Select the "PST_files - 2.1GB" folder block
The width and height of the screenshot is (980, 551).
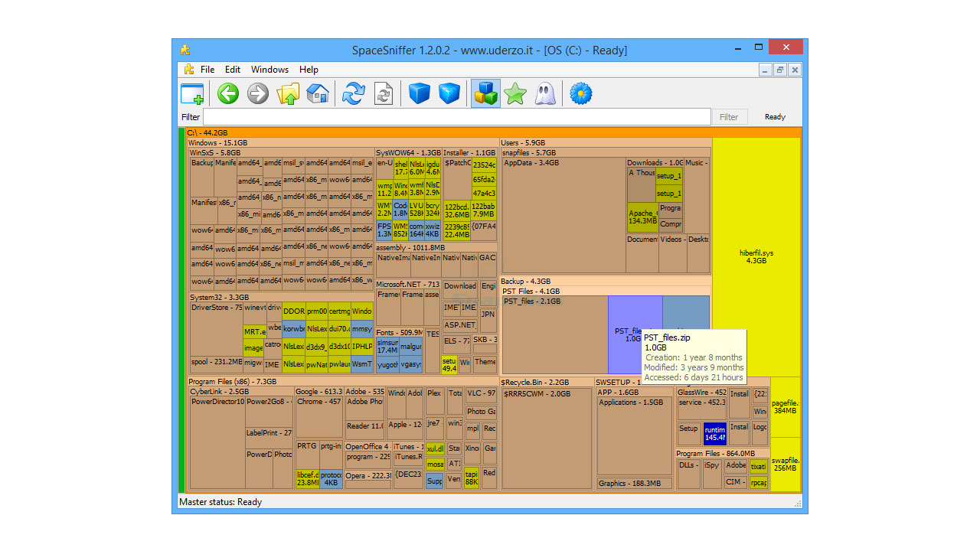555,334
